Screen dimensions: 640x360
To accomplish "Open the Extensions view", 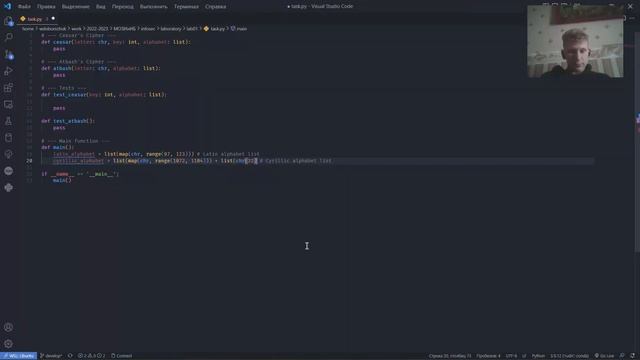I will [x=8, y=88].
